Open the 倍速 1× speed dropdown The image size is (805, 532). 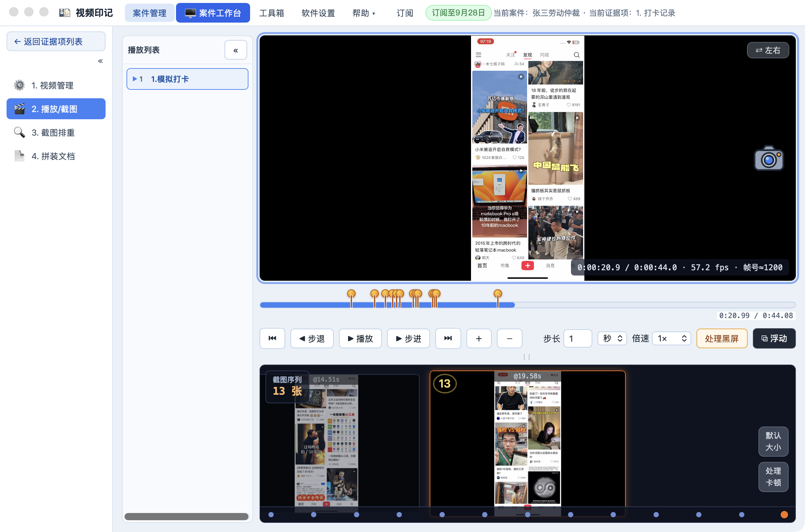(x=672, y=338)
